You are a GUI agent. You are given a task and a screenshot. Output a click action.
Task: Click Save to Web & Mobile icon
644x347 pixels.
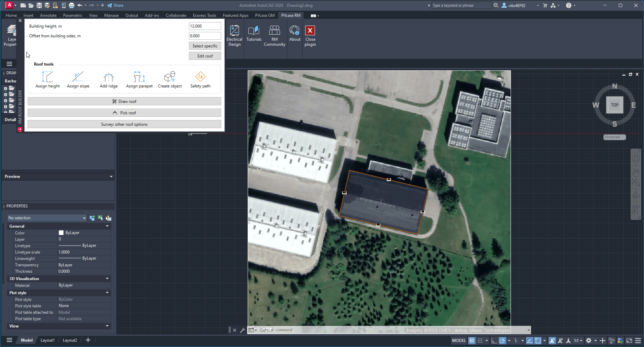point(64,5)
